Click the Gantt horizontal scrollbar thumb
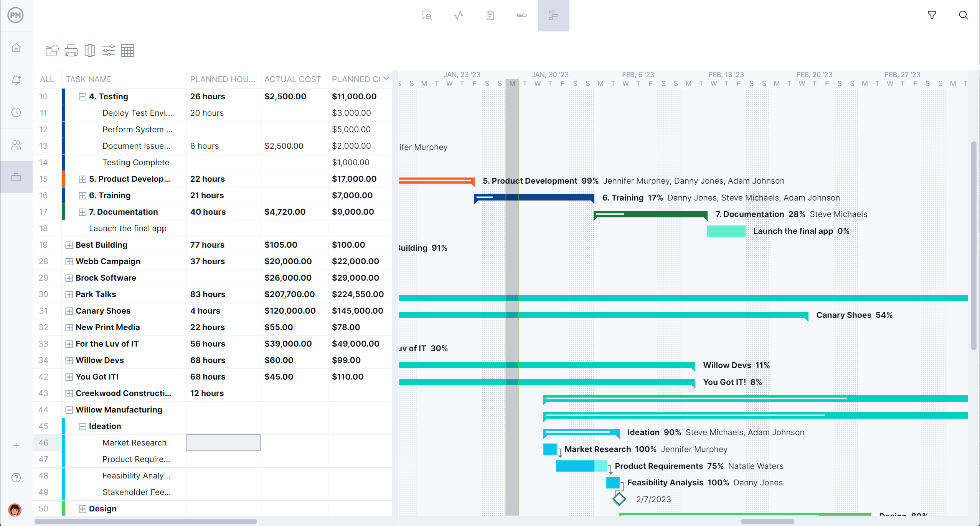980x526 pixels. [x=767, y=521]
